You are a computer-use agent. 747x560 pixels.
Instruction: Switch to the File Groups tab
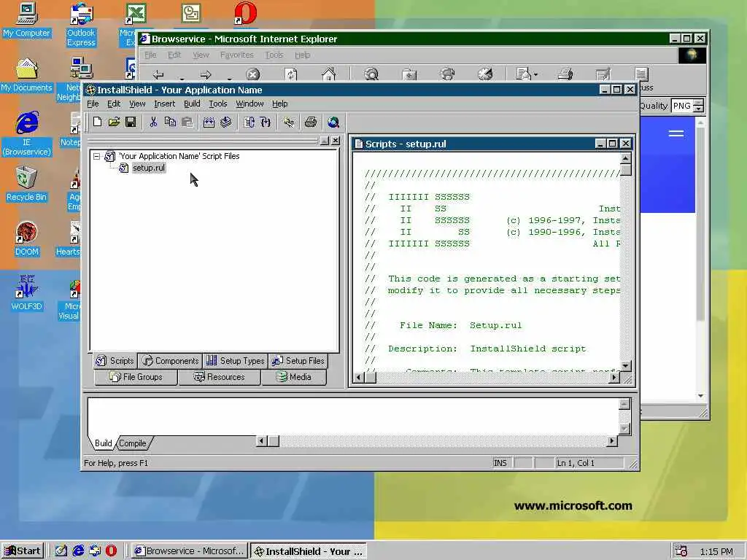136,377
